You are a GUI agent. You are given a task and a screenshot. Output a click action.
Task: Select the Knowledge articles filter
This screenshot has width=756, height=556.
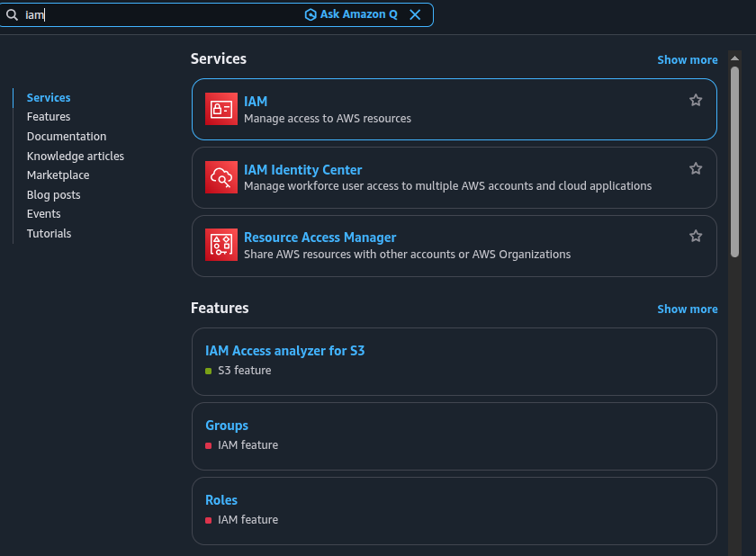(76, 157)
